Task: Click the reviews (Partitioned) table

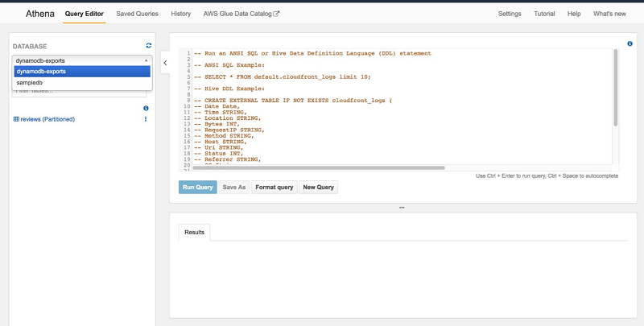Action: 47,119
